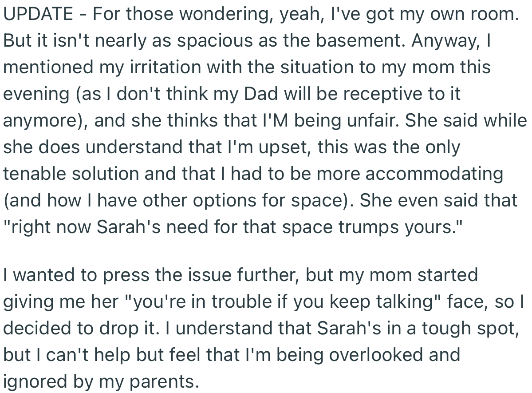Click the word UPDATE at the start
The width and height of the screenshot is (532, 393).
click(x=38, y=14)
